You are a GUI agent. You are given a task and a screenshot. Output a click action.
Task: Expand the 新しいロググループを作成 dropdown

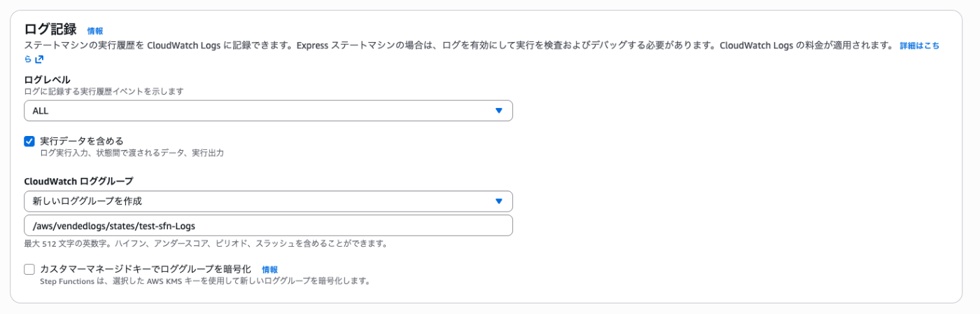point(268,201)
